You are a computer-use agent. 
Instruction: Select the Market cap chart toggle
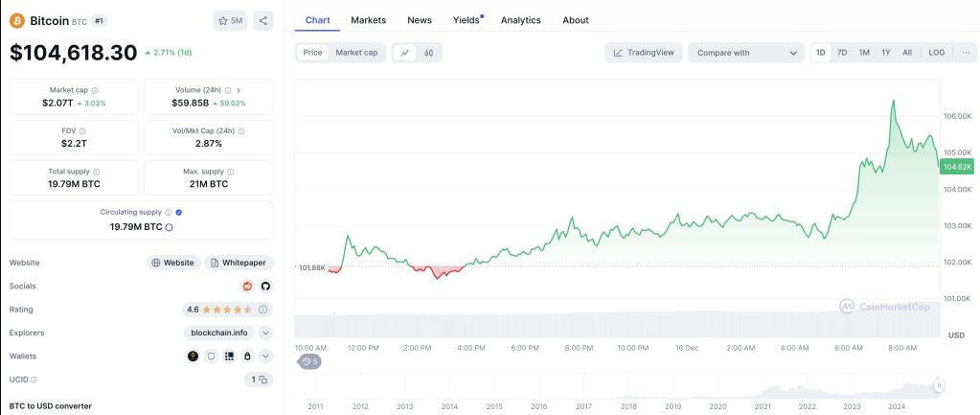(356, 53)
